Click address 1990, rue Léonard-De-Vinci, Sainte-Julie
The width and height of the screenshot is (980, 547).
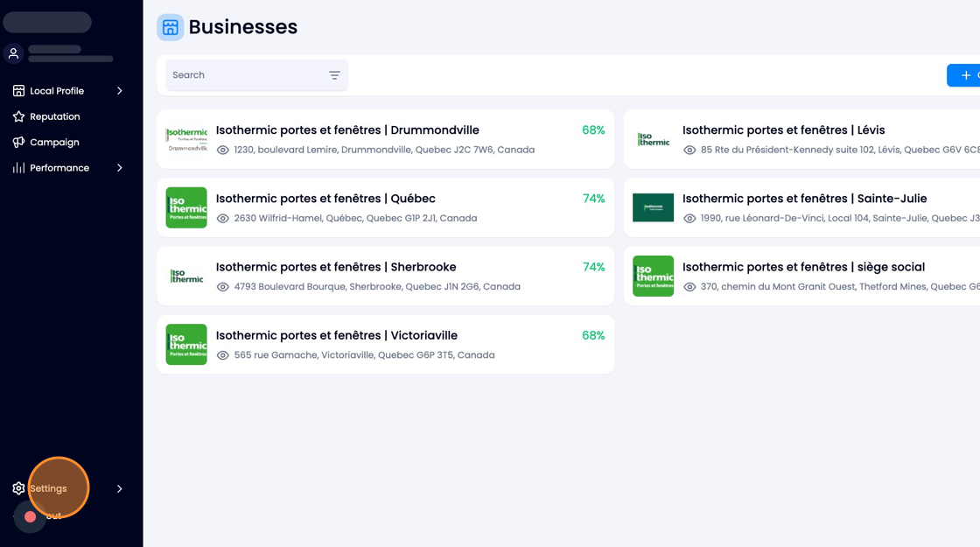[x=840, y=218]
